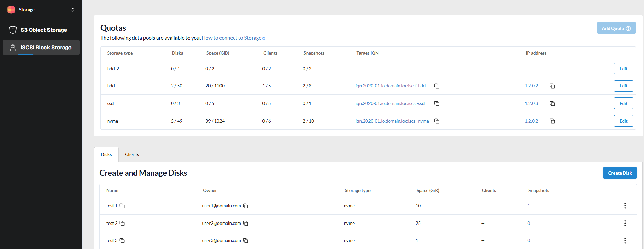Open actions menu for test 3 disk

click(x=625, y=241)
